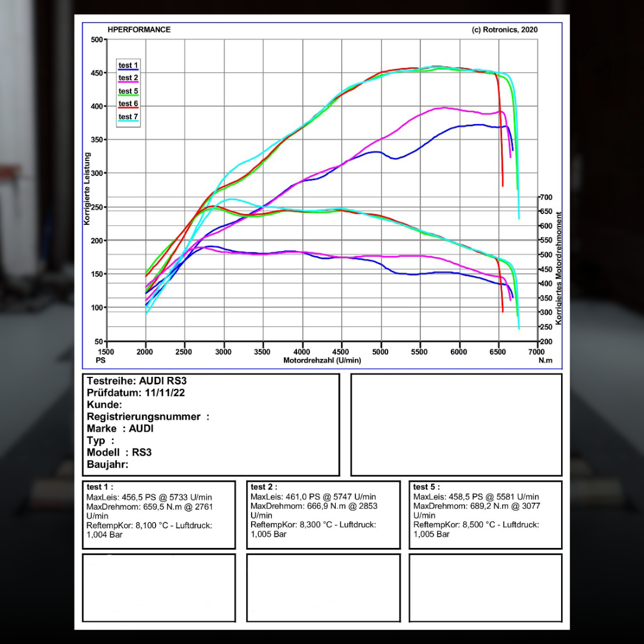This screenshot has width=644, height=644.
Task: Click the Baujahr field
Action: click(x=108, y=464)
